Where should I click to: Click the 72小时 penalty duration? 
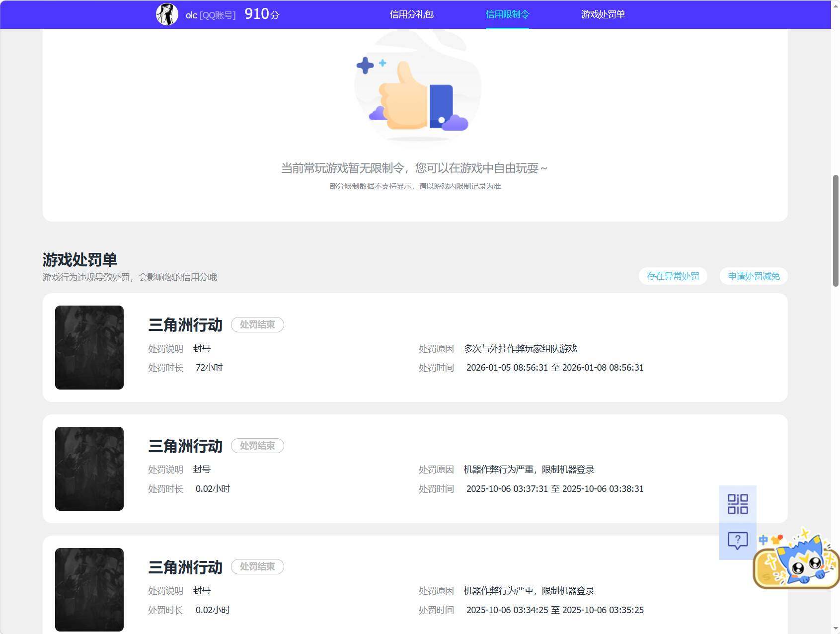click(x=209, y=368)
